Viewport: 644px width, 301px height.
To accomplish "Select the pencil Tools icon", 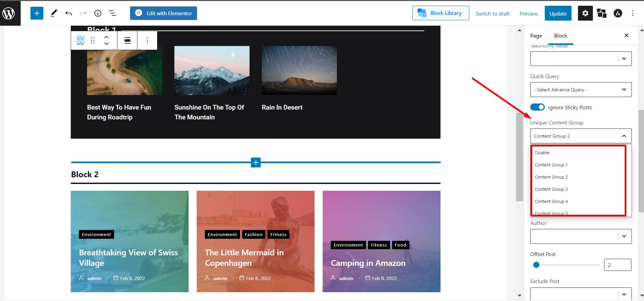I will (x=53, y=13).
